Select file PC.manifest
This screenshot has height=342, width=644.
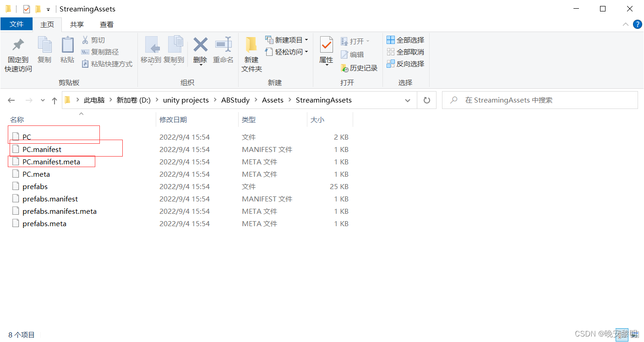click(42, 150)
